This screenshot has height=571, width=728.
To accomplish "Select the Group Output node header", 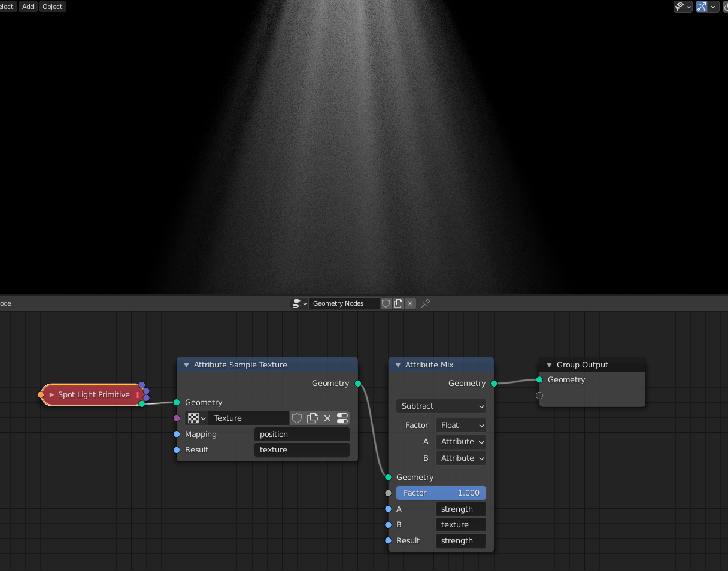I will point(592,365).
